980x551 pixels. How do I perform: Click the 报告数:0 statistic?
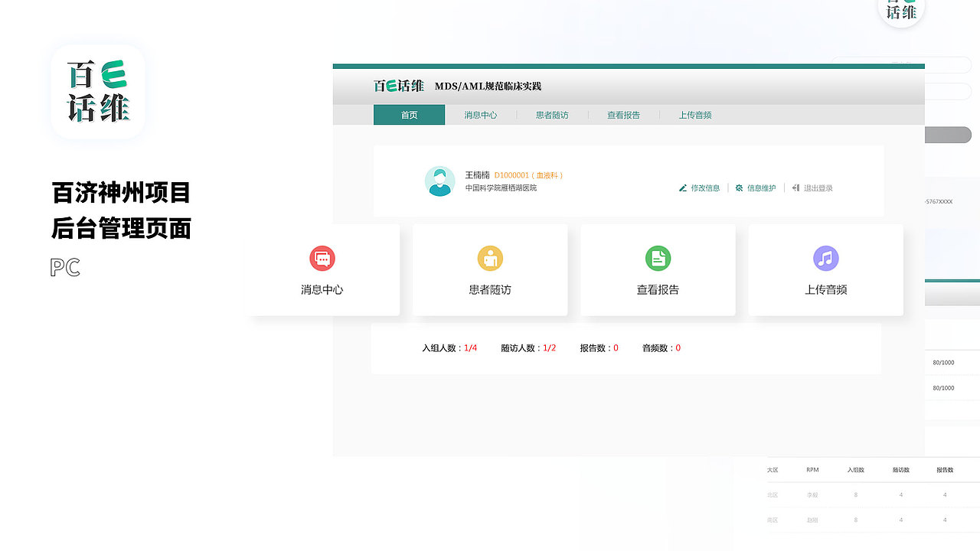click(x=599, y=348)
